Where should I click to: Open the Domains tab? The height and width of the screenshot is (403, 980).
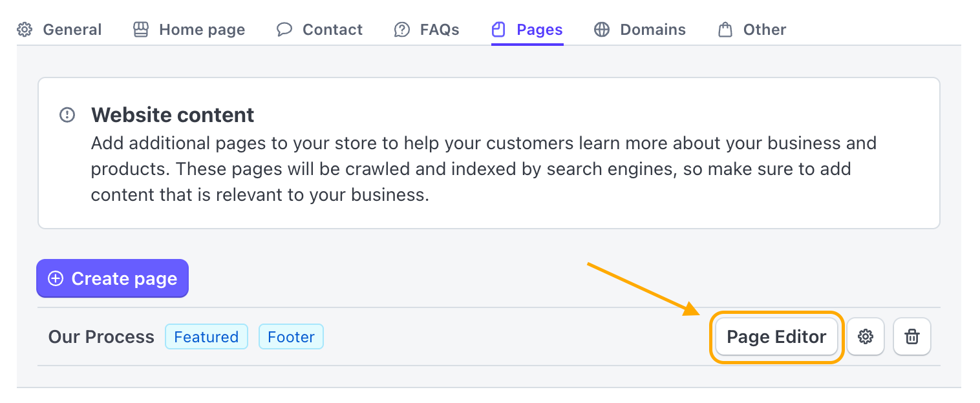pyautogui.click(x=652, y=29)
